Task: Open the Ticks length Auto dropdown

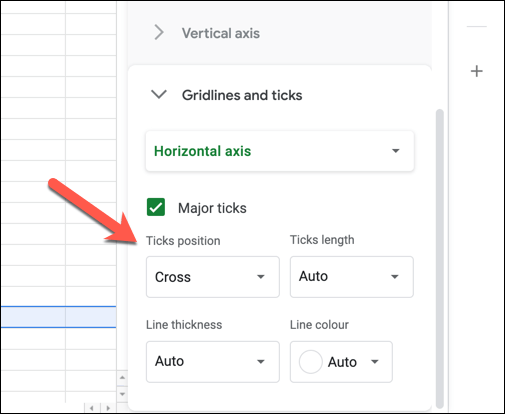Action: click(x=352, y=277)
